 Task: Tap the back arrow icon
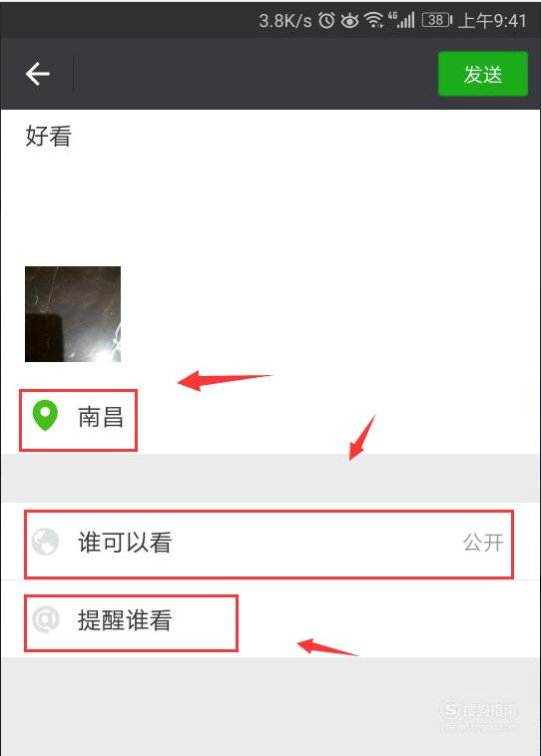click(x=38, y=74)
